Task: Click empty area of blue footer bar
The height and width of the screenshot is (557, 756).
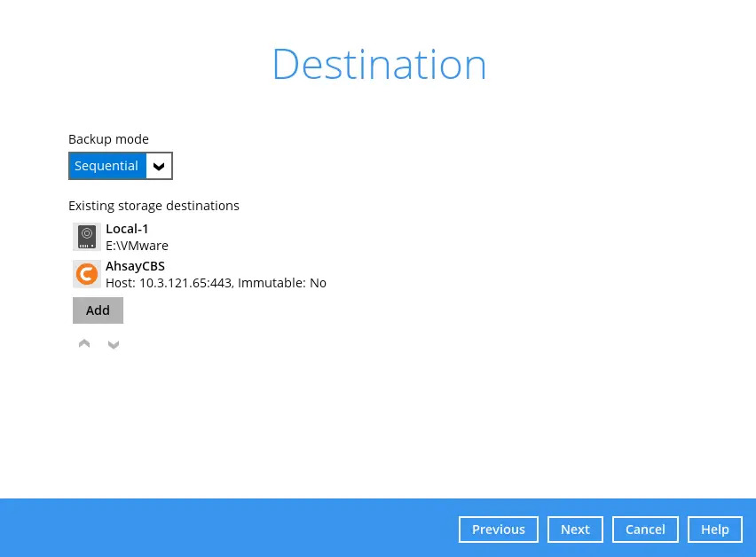Action: [x=222, y=529]
